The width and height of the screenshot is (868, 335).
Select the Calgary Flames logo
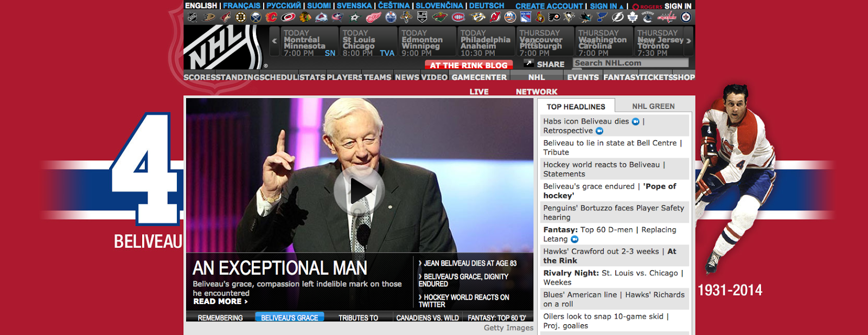pos(271,17)
